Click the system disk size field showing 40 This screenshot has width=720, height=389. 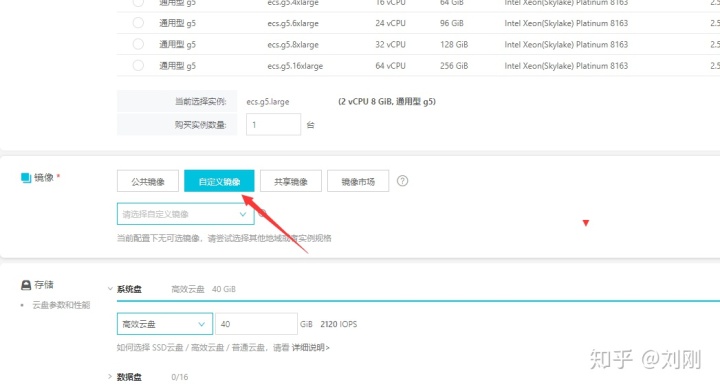point(256,324)
